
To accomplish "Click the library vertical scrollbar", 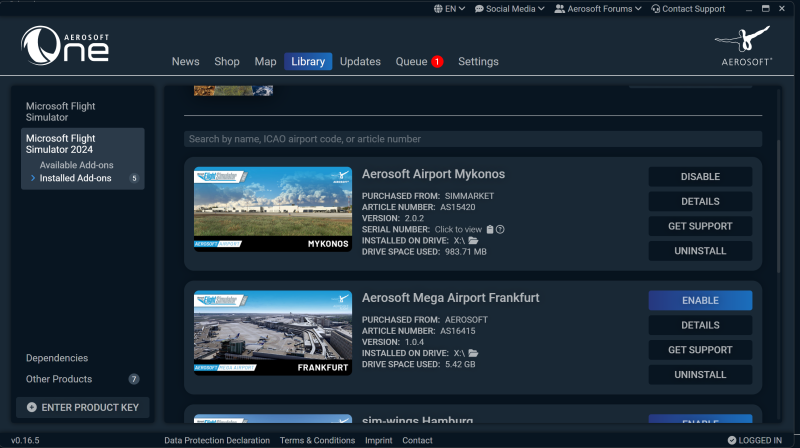I will [x=778, y=207].
